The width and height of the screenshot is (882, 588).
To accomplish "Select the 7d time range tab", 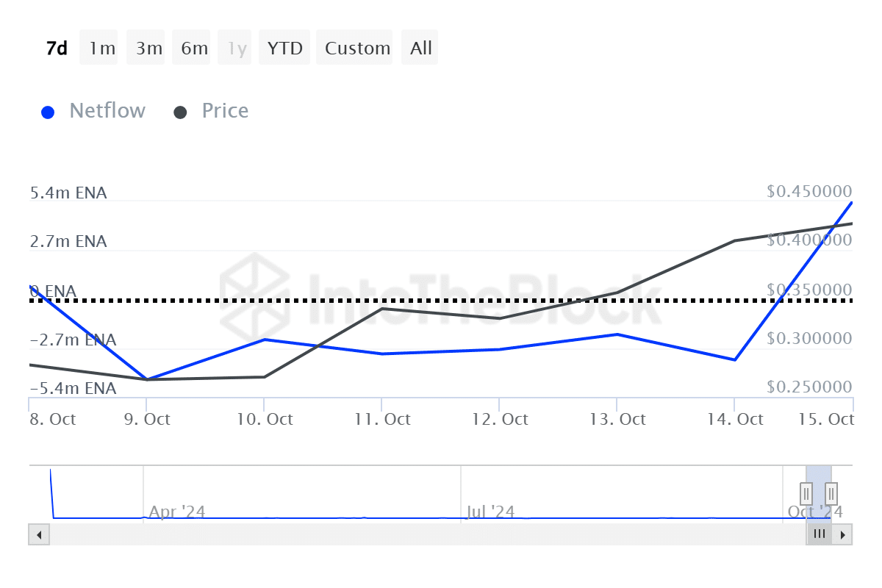I will [x=56, y=47].
